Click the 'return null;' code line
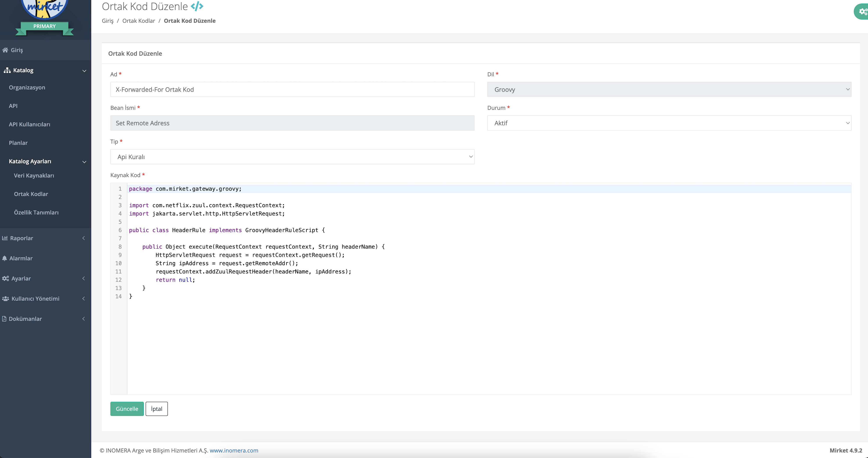 coord(175,280)
